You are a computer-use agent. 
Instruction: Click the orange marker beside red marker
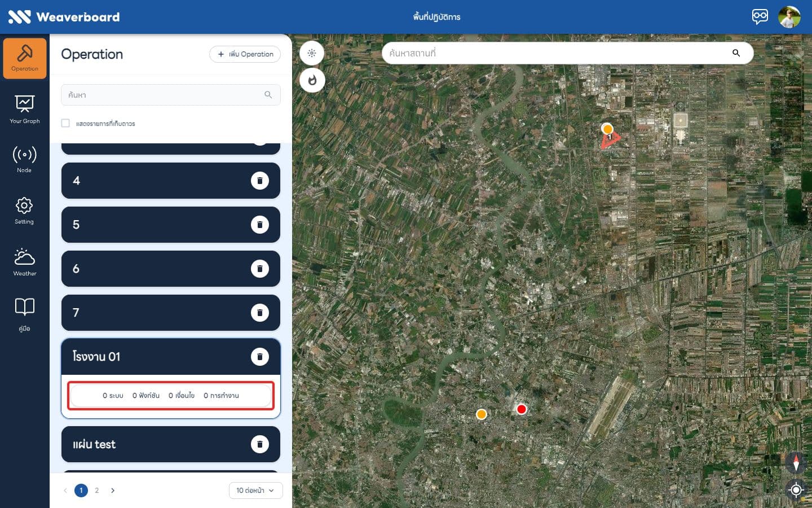pos(481,414)
